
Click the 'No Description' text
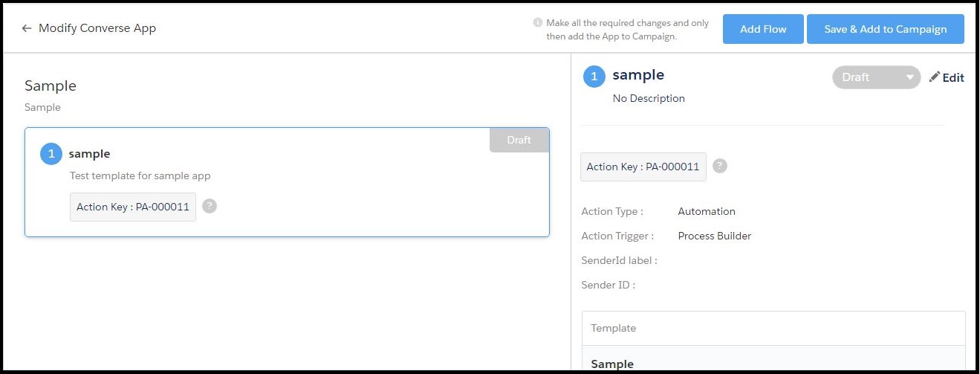(649, 98)
